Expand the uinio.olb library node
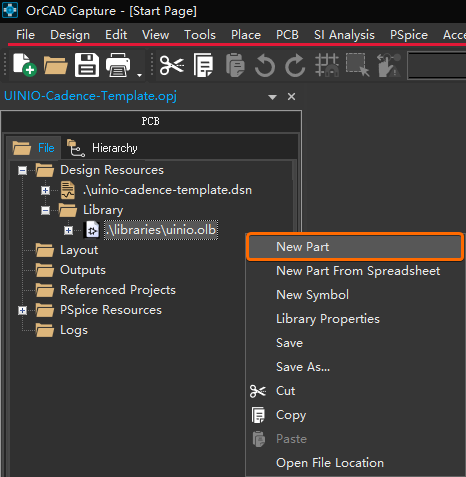466x477 pixels. 68,230
